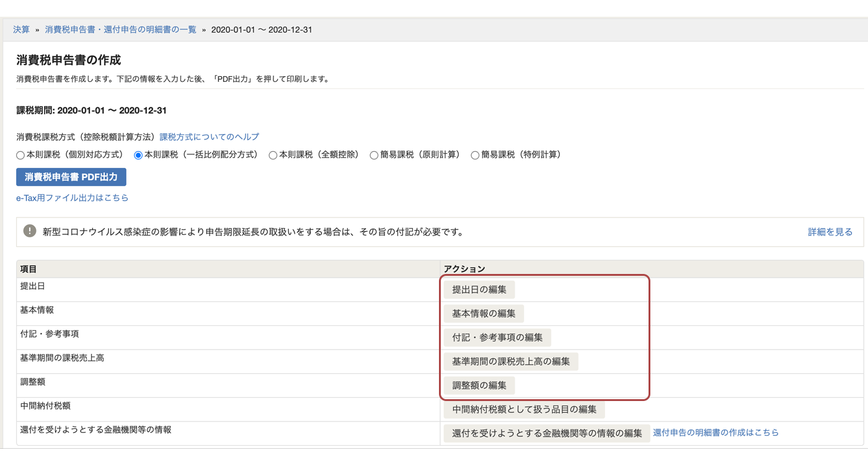
Task: Click the 付記・参考事項 row label
Action: (x=50, y=334)
